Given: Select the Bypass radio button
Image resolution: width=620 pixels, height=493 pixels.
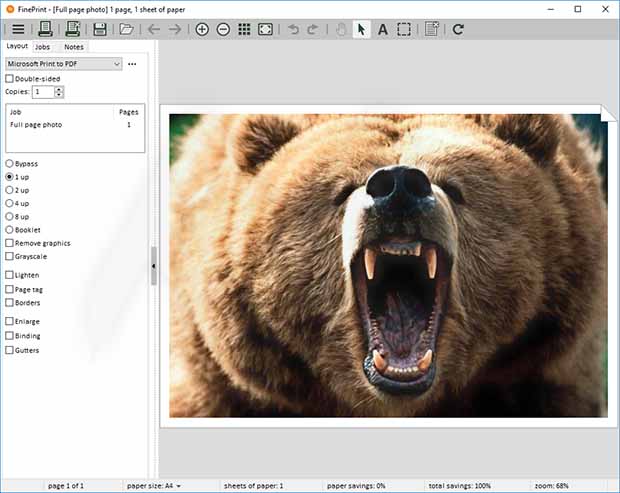Looking at the screenshot, I should coord(9,163).
